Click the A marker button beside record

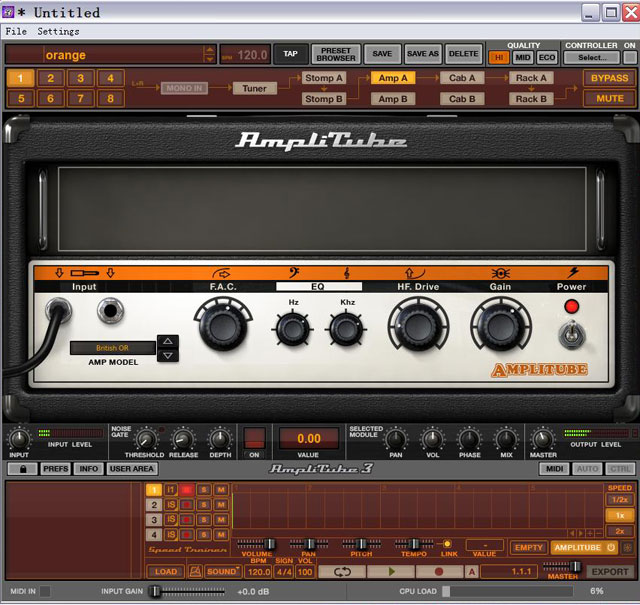click(472, 572)
